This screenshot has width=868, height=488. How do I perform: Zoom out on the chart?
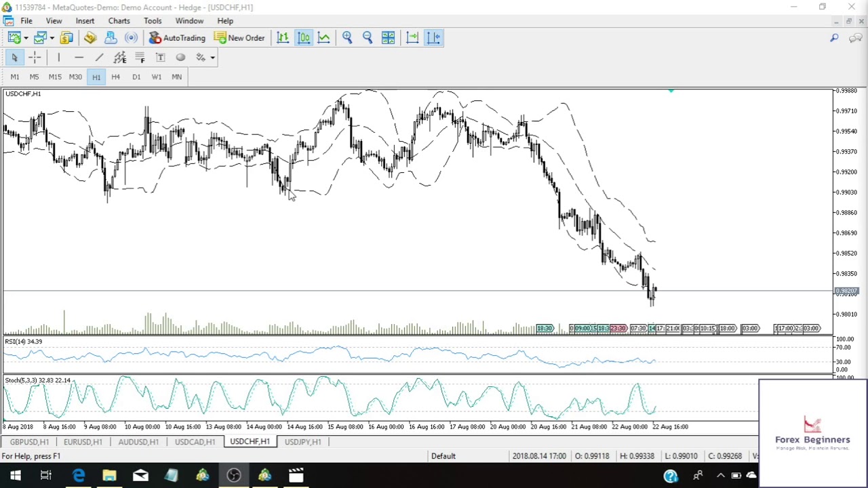click(368, 38)
